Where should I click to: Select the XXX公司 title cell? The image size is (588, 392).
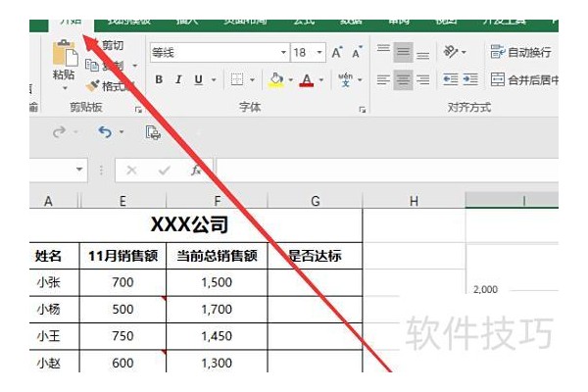[x=196, y=225]
